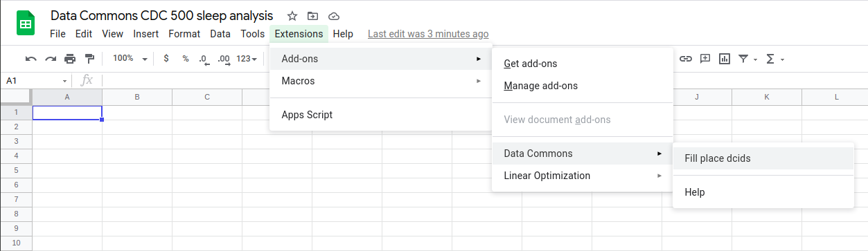Viewport: 868px width, 251px height.
Task: Click the A1 name box
Action: pyautogui.click(x=31, y=81)
